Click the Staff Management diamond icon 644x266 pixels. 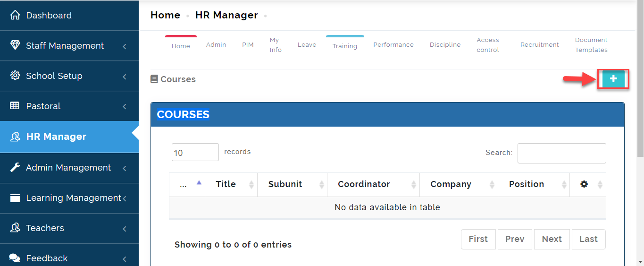(15, 45)
